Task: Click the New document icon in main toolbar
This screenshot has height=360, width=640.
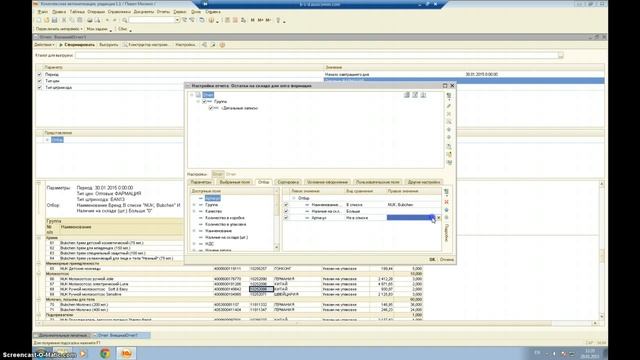Action: 39,20
